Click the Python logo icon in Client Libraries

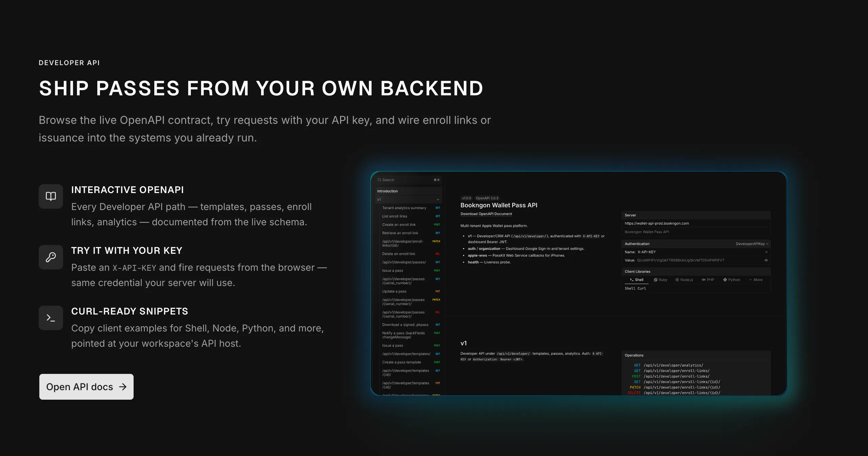coord(725,280)
